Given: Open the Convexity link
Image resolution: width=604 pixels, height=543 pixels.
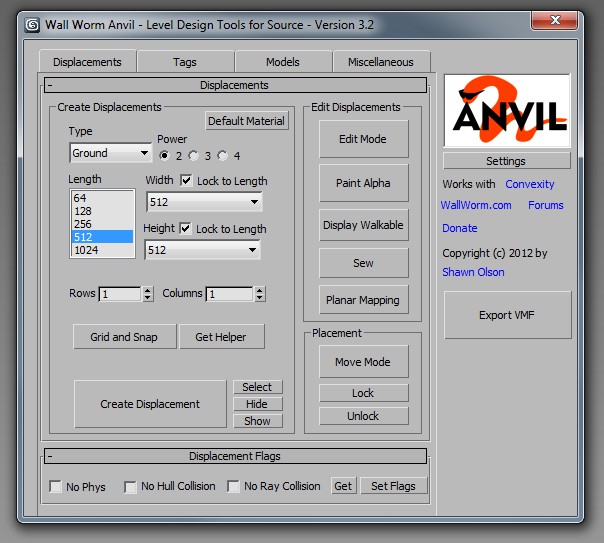Looking at the screenshot, I should point(530,184).
